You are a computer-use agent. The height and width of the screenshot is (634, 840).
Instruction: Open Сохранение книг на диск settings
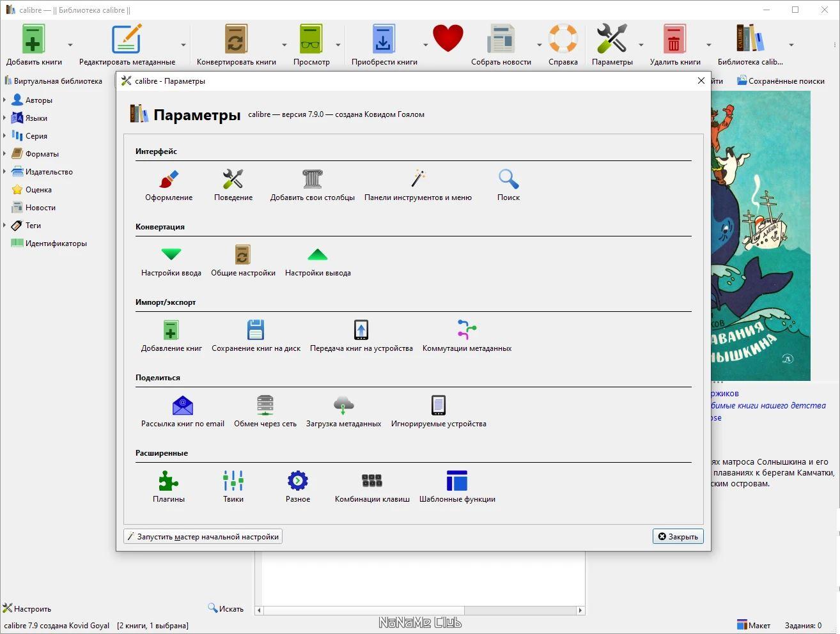[256, 337]
